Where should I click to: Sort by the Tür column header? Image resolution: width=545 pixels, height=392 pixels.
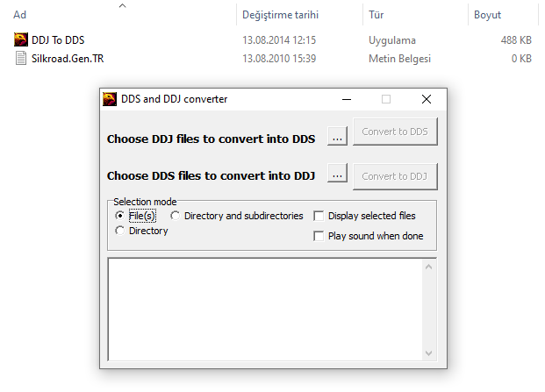pos(376,15)
